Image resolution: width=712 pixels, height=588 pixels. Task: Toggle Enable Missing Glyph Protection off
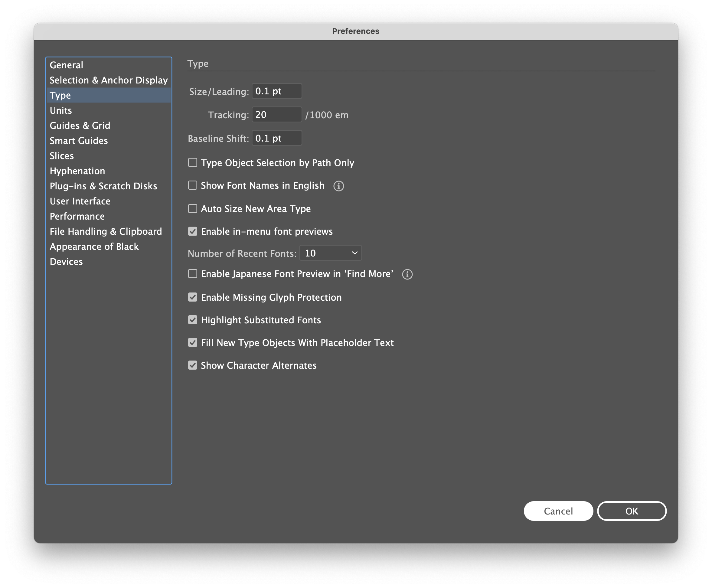[x=192, y=297]
